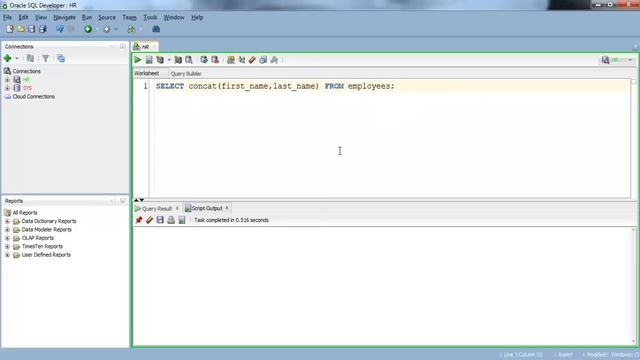
Task: Open the dropdown arrow beside Back navigation icon
Action: [97, 29]
